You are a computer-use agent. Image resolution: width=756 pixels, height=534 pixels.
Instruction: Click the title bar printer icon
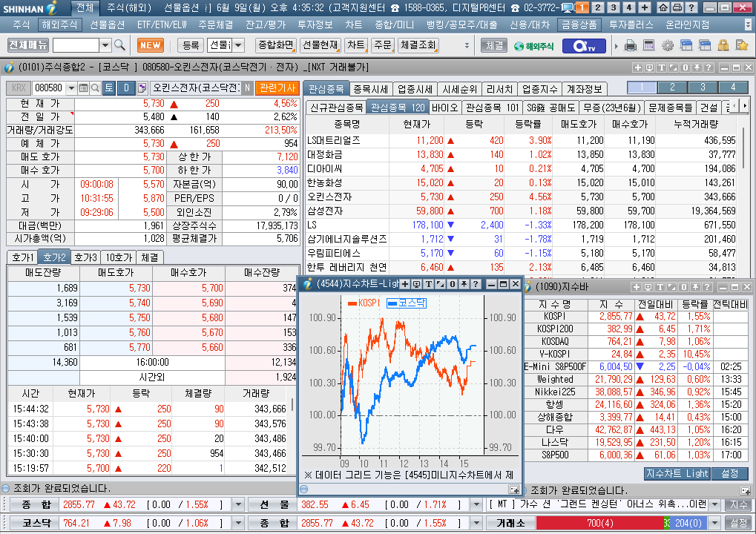(677, 7)
